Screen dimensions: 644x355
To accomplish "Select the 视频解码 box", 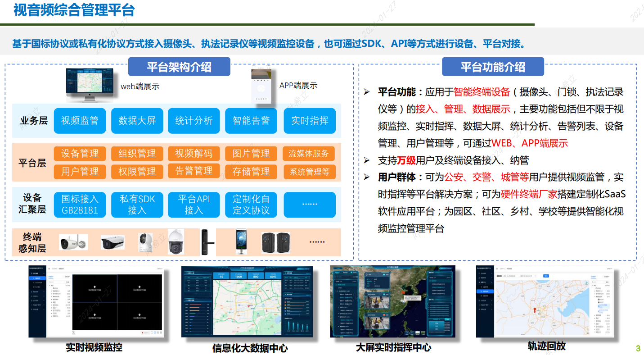I will [194, 154].
